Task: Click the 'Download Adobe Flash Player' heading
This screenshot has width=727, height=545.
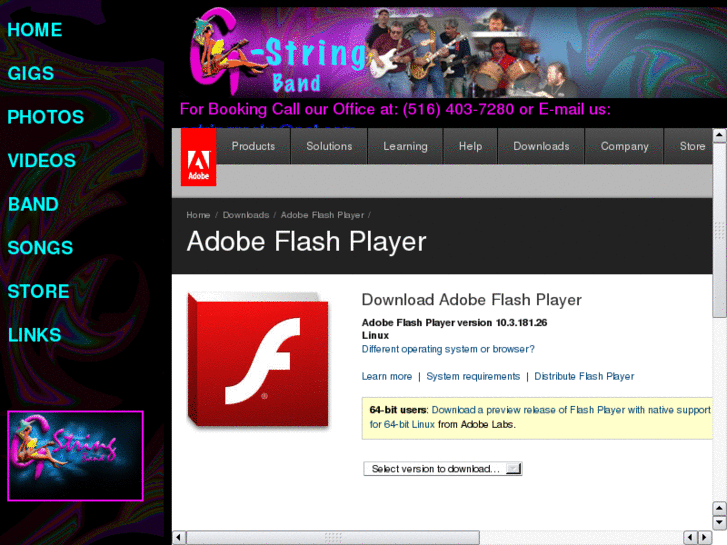Action: point(471,300)
